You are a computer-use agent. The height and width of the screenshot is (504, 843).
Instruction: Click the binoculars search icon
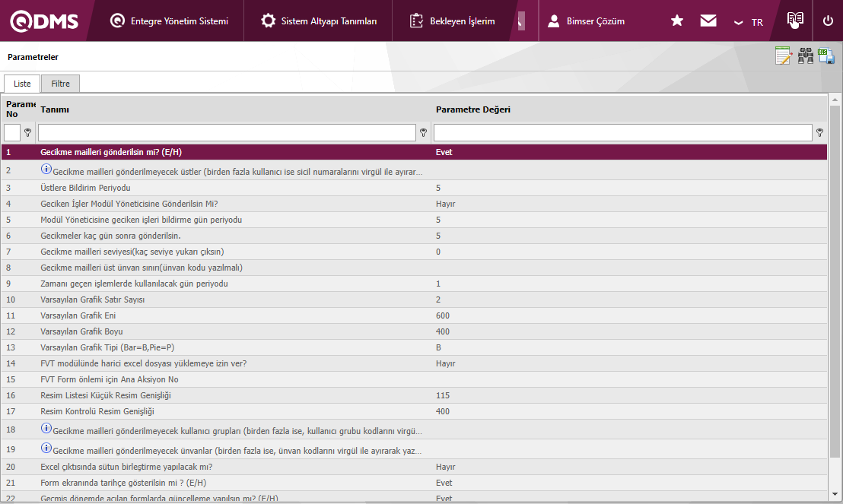(x=805, y=56)
